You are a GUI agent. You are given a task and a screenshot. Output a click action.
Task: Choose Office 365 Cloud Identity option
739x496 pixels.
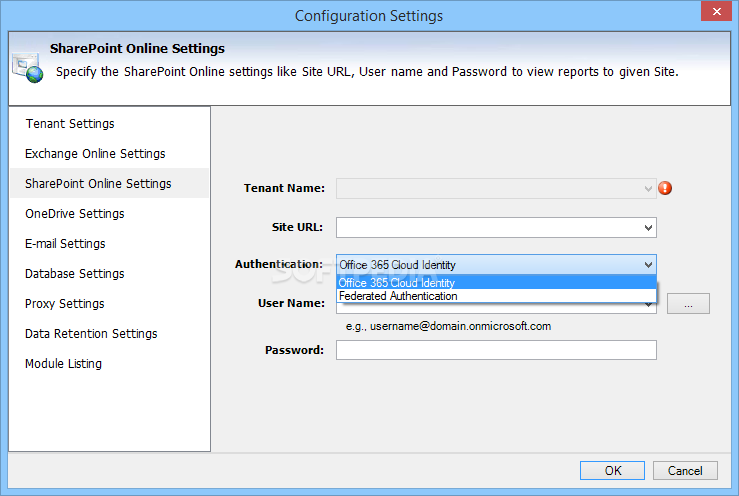tap(496, 282)
